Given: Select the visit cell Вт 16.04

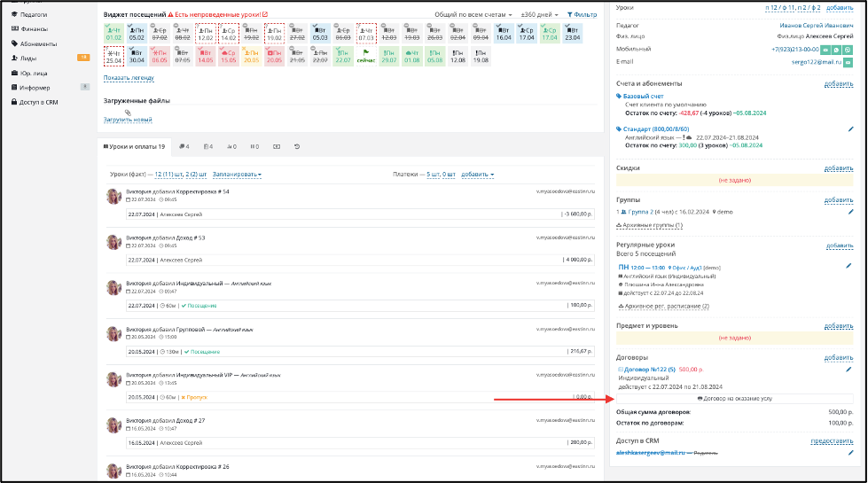Looking at the screenshot, I should pyautogui.click(x=504, y=34).
